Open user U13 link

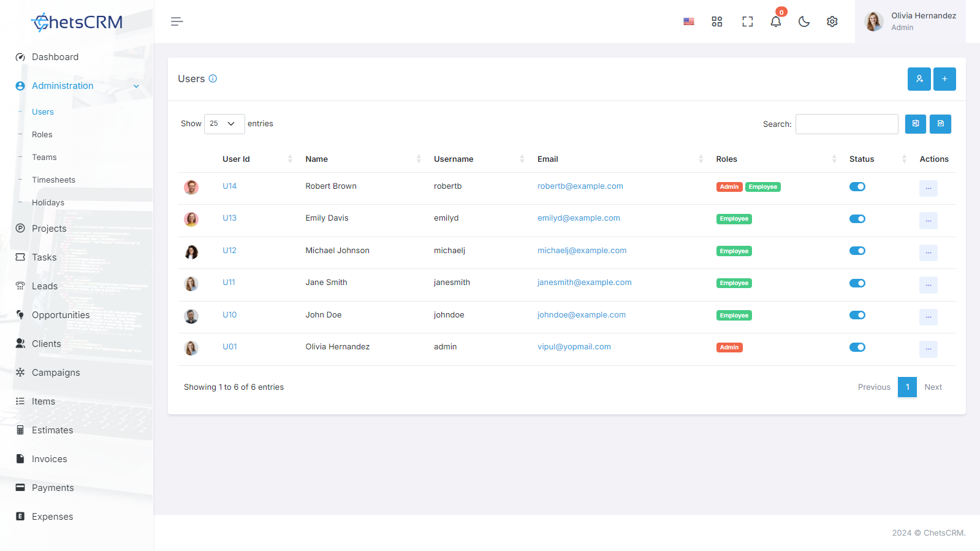229,218
